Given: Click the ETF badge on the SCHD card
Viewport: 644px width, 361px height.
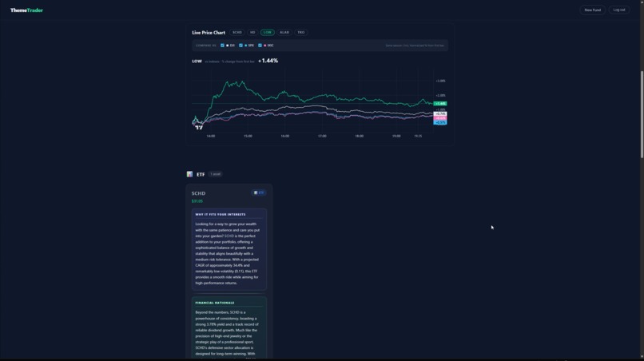Looking at the screenshot, I should click(x=259, y=192).
